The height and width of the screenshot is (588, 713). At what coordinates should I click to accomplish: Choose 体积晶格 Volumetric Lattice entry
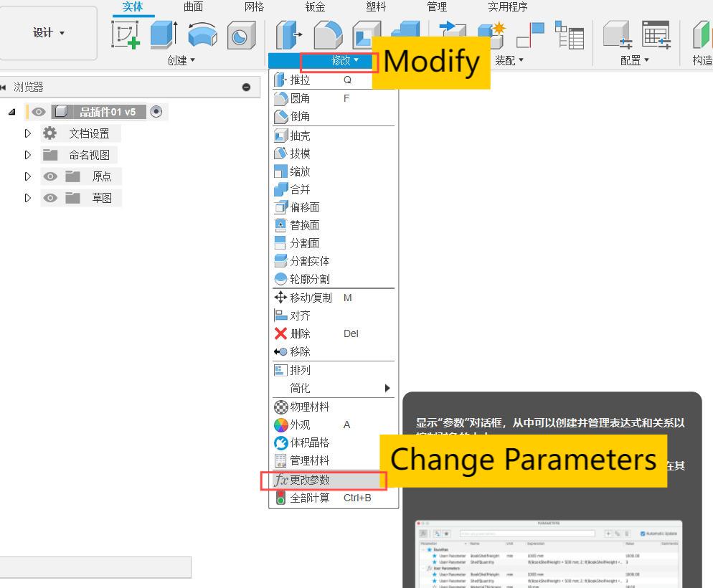tap(334, 442)
